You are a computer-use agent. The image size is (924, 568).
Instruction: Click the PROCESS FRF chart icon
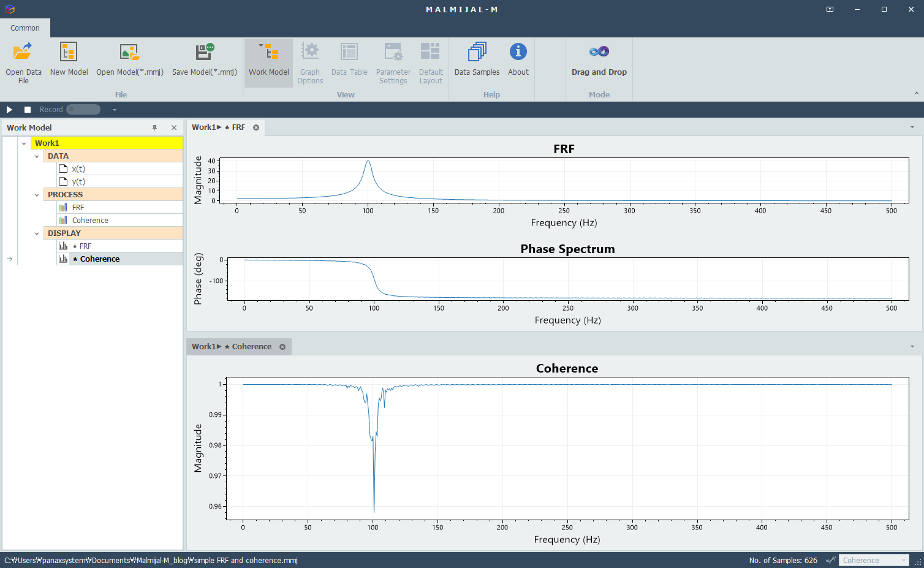click(63, 207)
